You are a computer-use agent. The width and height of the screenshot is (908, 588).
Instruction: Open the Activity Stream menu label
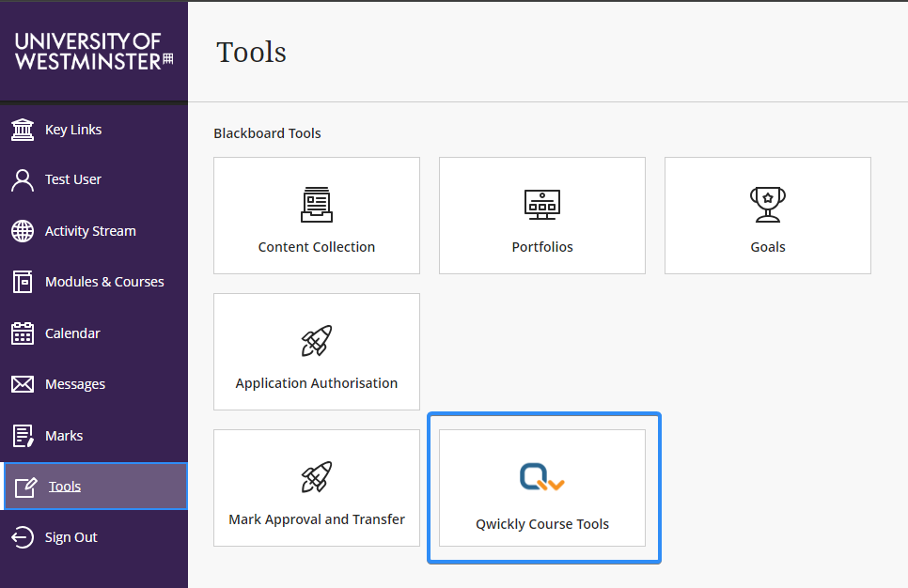tap(90, 231)
